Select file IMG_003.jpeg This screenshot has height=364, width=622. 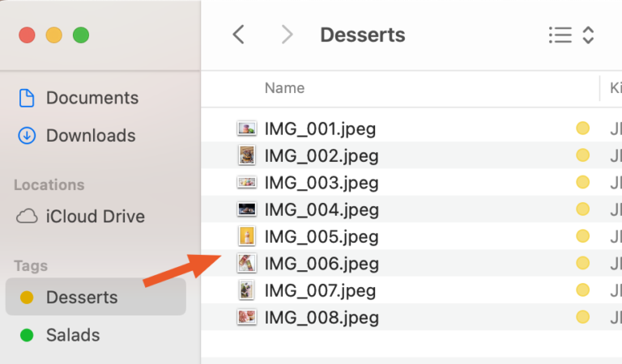(320, 182)
